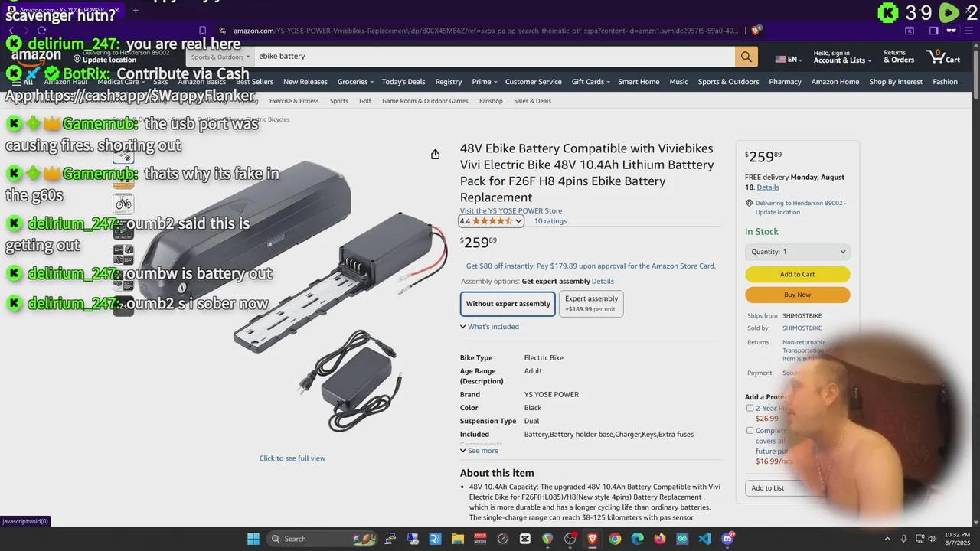Image resolution: width=980 pixels, height=551 pixels.
Task: Click Get expert assembly Details link
Action: [603, 282]
